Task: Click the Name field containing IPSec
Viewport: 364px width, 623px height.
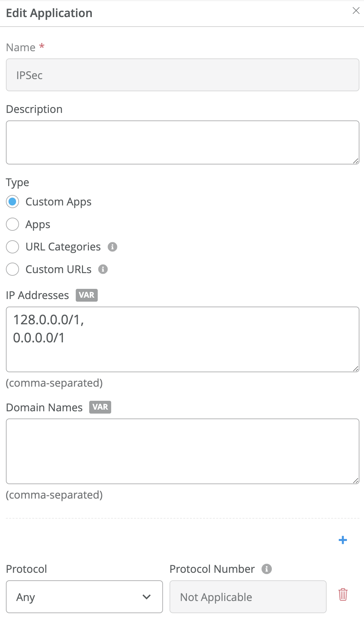Action: coord(182,75)
